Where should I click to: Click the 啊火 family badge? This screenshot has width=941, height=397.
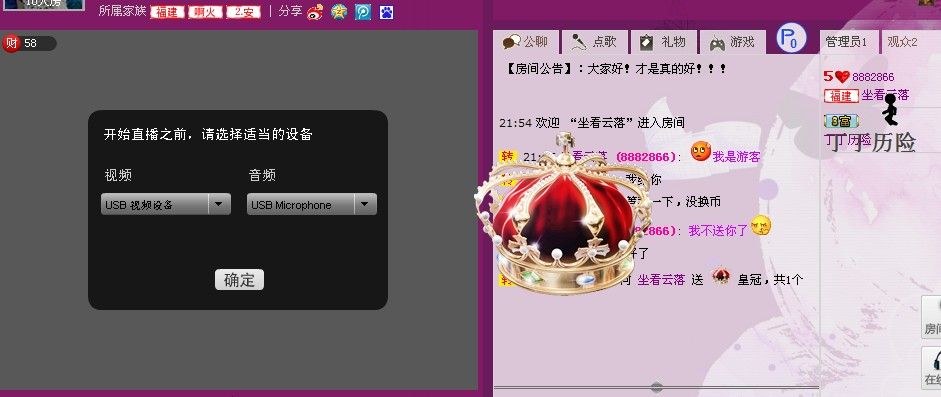pyautogui.click(x=205, y=13)
